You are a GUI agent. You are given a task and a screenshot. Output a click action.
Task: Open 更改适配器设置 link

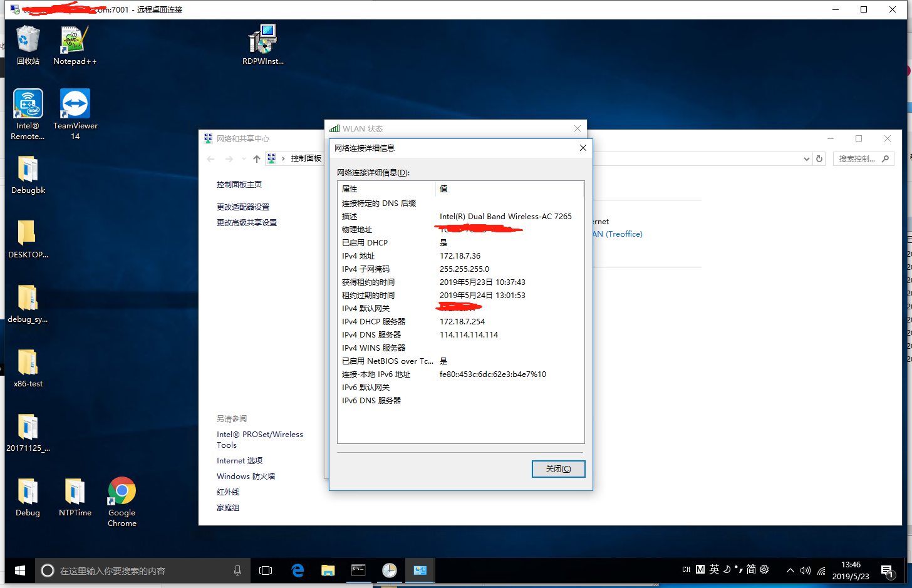pos(243,207)
